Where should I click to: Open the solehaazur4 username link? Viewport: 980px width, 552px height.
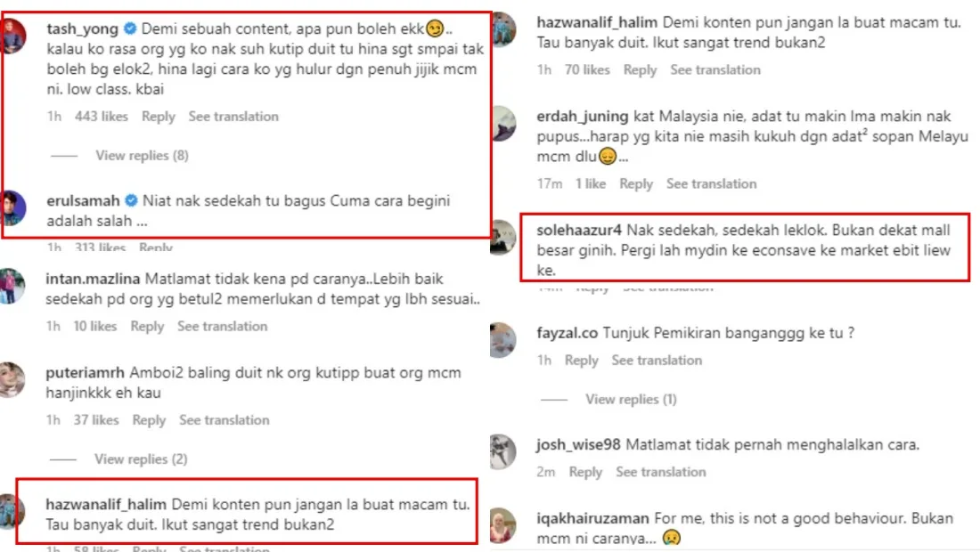579,230
